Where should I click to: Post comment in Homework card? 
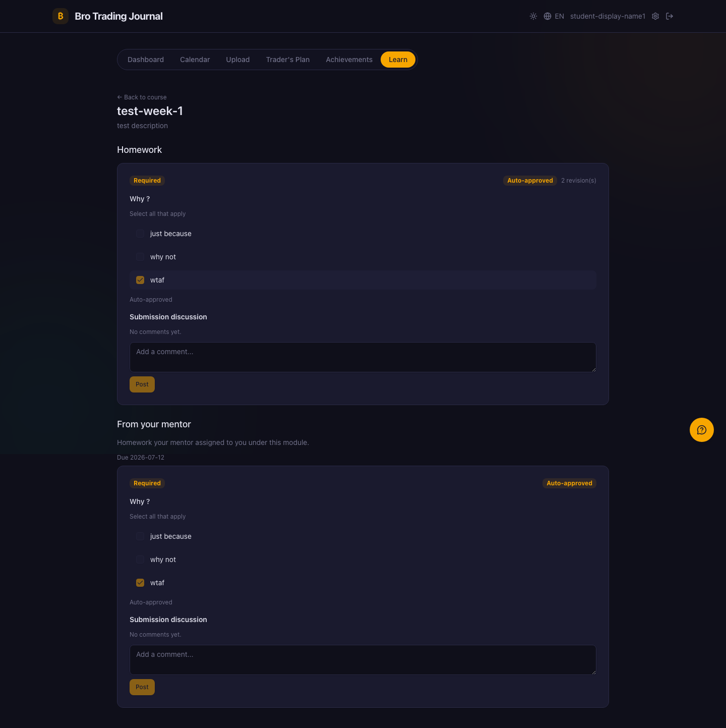tap(142, 384)
